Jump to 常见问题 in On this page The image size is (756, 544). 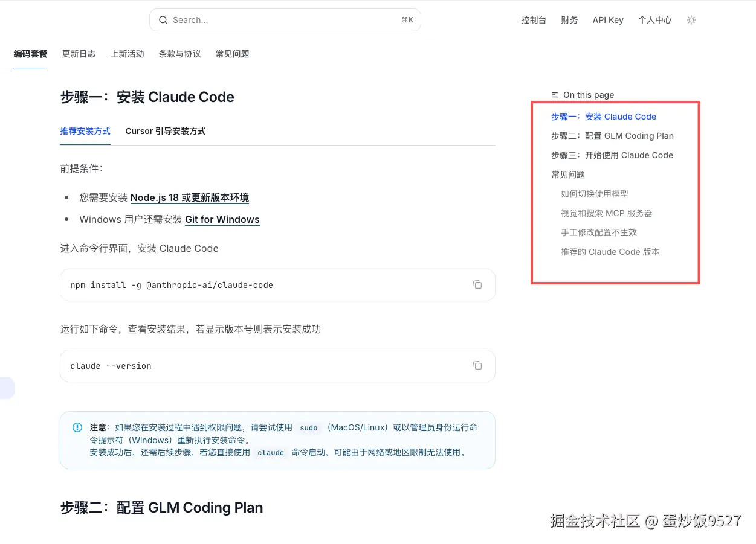[x=568, y=174]
